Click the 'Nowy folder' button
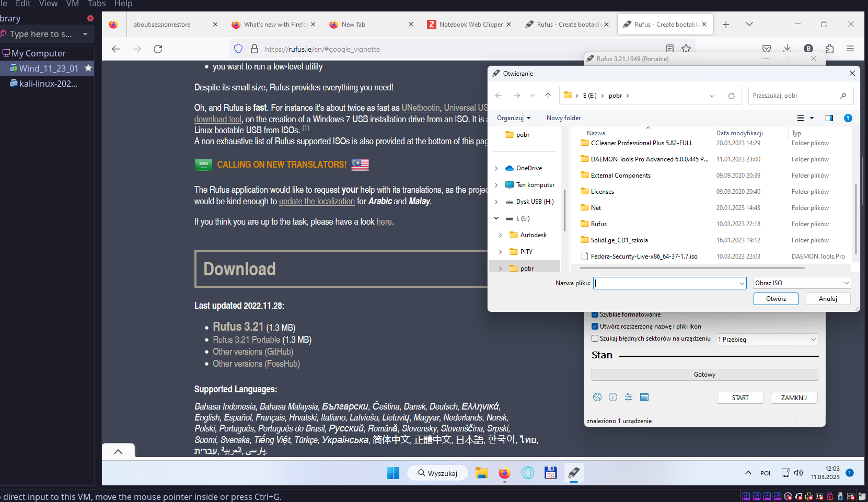This screenshot has width=868, height=502. point(563,118)
